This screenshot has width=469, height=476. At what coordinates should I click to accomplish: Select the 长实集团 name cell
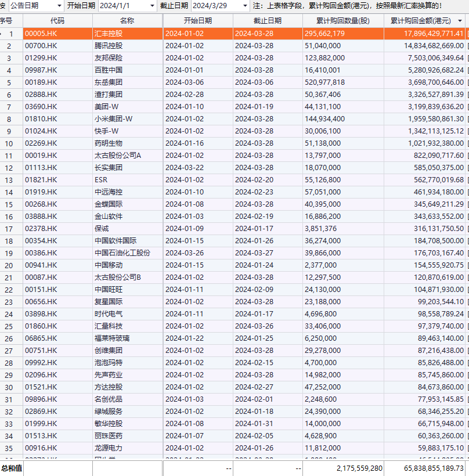point(127,168)
